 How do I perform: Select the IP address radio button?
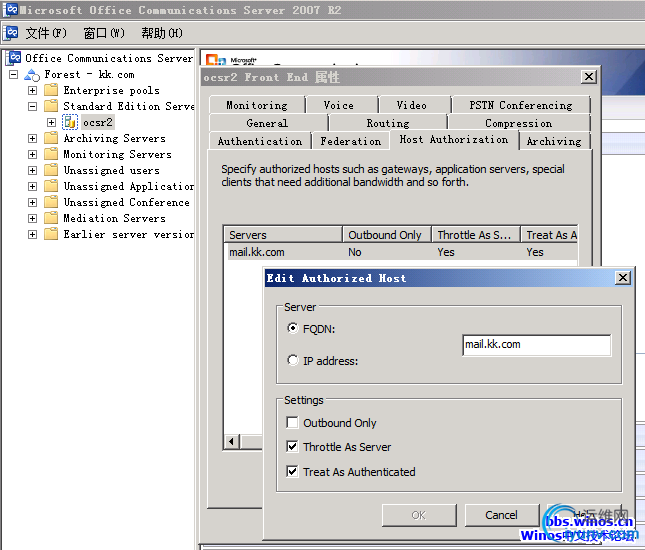tap(292, 360)
